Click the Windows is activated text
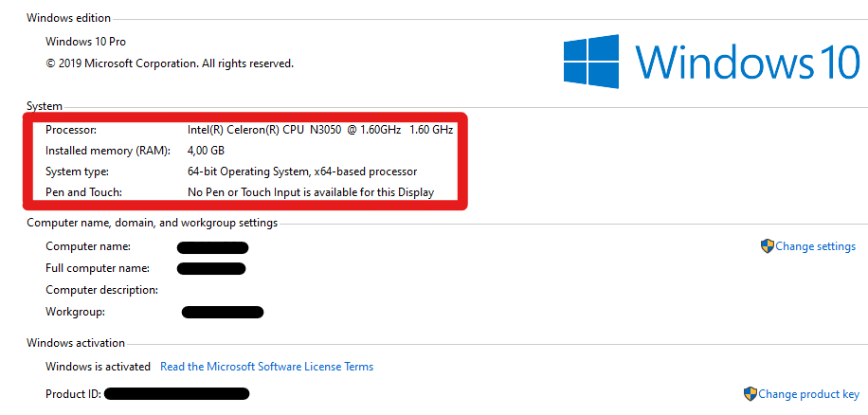 (x=98, y=367)
